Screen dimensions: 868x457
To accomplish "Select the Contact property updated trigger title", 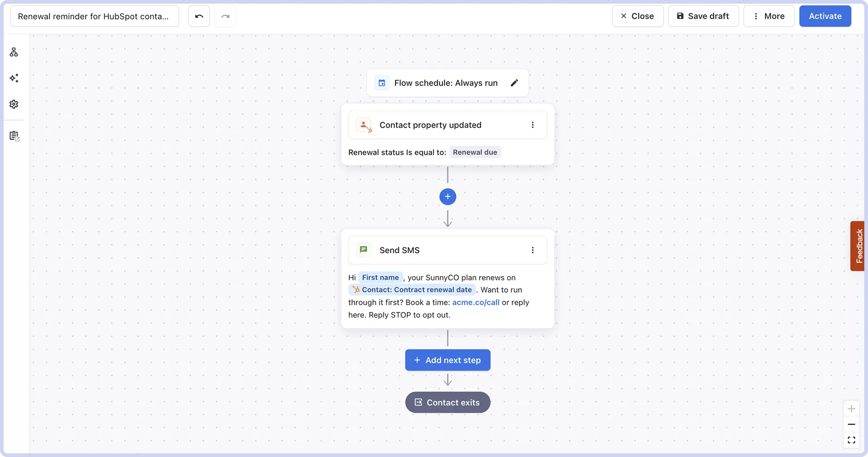I will click(x=430, y=125).
